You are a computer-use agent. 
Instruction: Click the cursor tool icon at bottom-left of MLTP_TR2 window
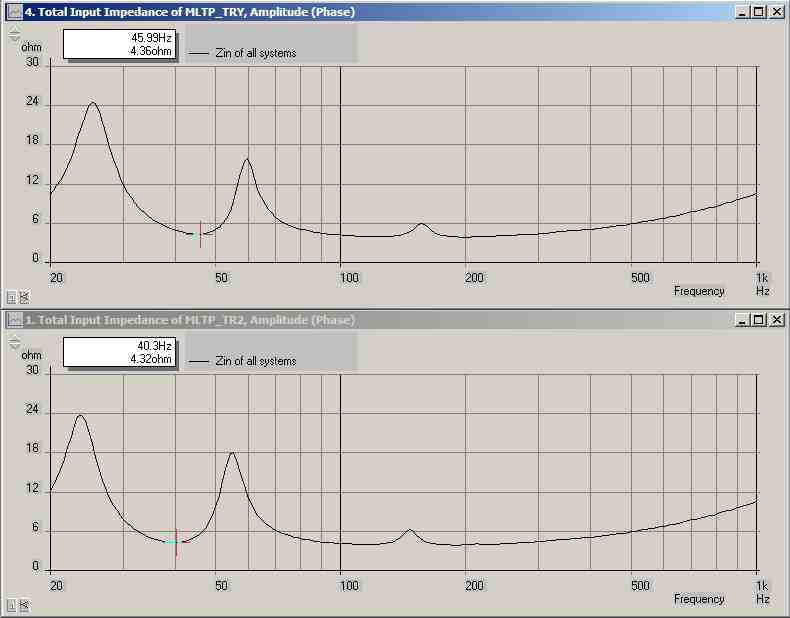(24, 605)
